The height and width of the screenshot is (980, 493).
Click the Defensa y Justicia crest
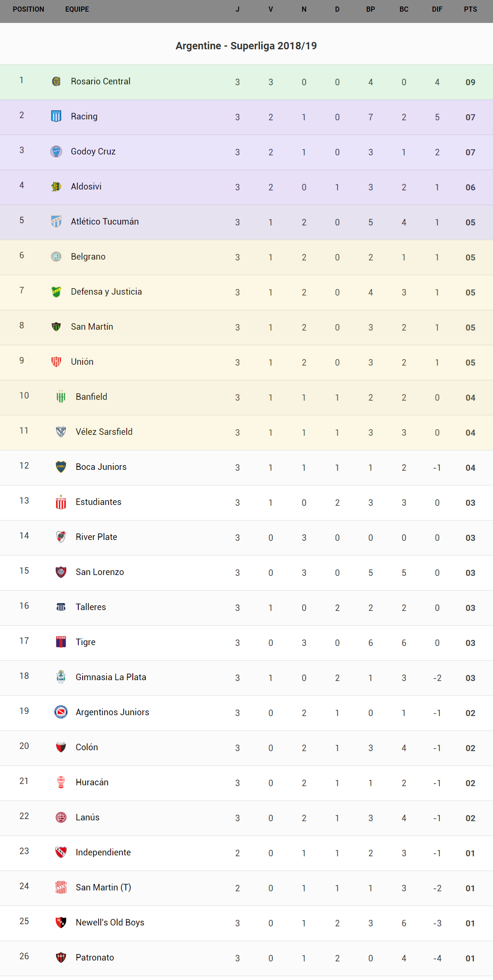click(x=56, y=292)
